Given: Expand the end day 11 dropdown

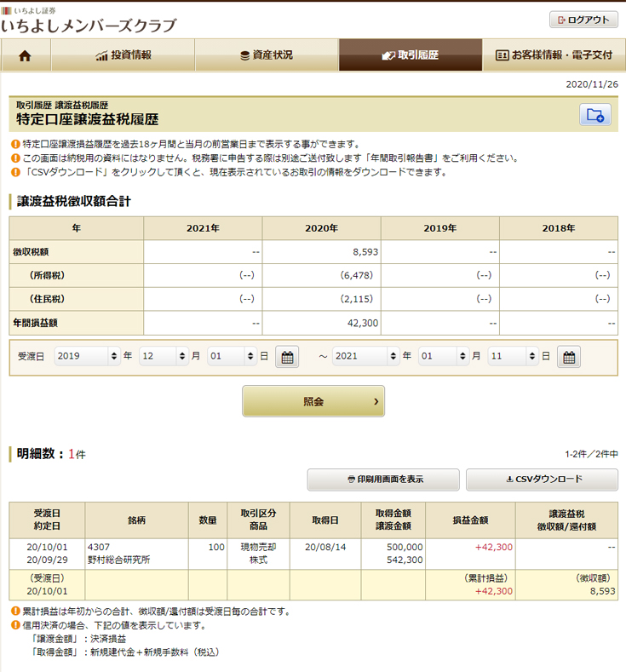Looking at the screenshot, I should click(x=511, y=357).
